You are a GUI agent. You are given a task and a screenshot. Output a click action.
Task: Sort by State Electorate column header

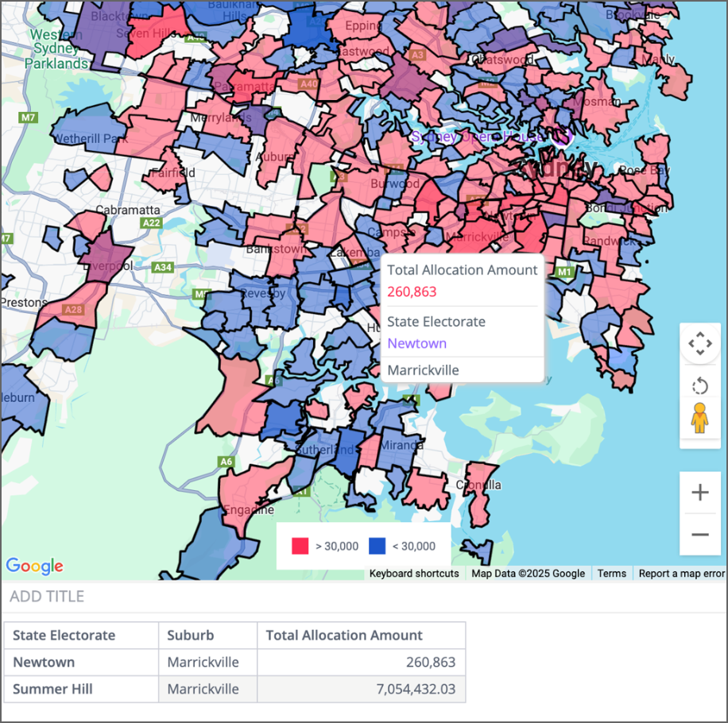pos(64,636)
